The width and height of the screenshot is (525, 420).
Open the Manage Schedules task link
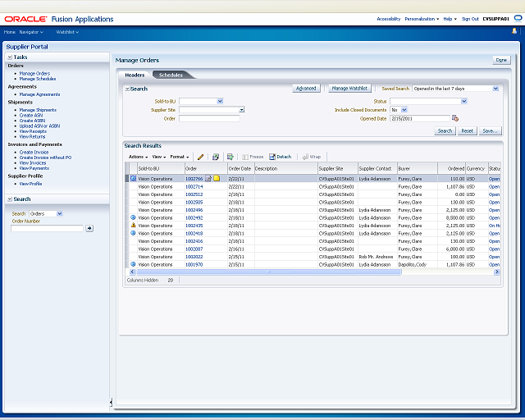tap(38, 79)
